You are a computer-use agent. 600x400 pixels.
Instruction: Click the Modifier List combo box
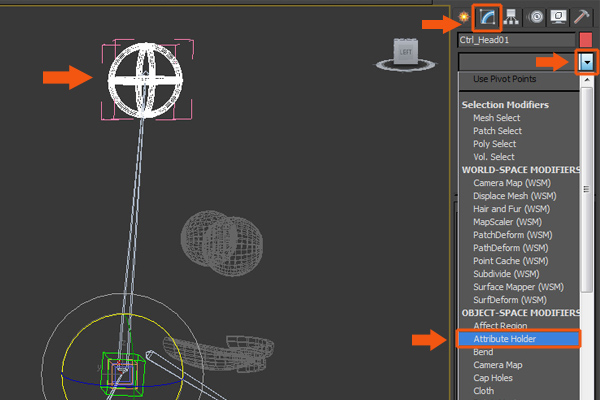[518, 62]
